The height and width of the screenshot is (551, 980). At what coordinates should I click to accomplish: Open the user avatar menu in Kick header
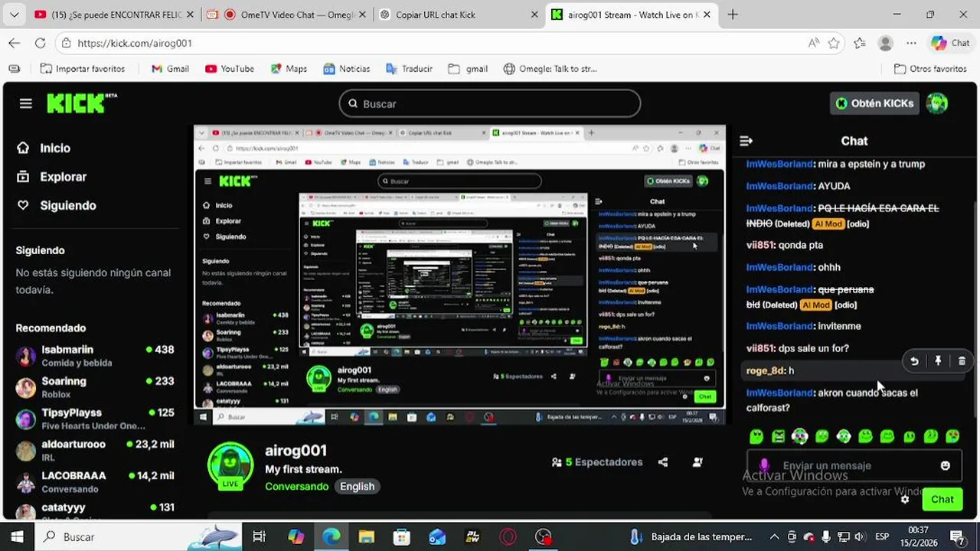pos(936,103)
